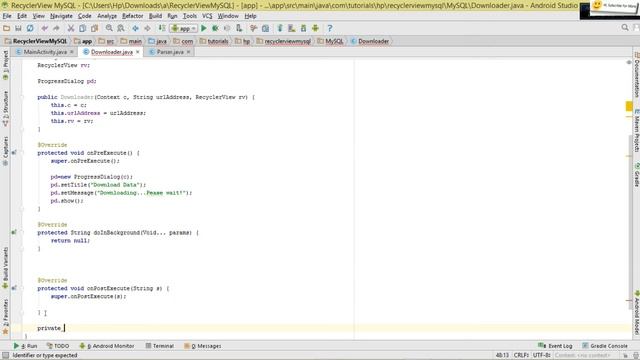Open the TODO tool window
Image resolution: width=640 pixels, height=360 pixels.
tap(58, 346)
